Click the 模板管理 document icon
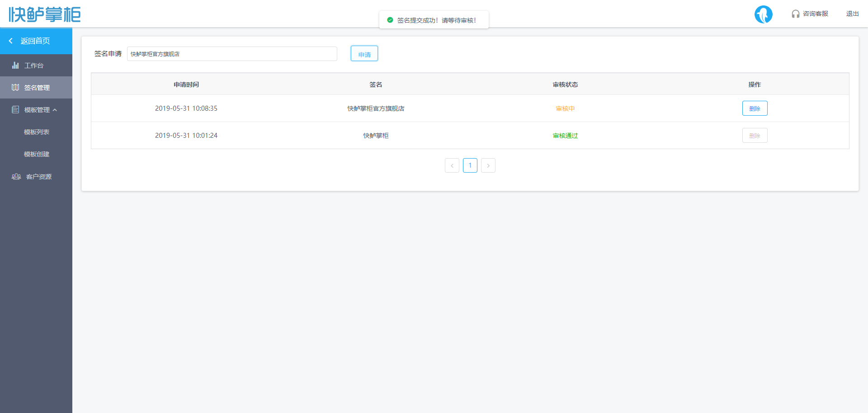 pos(15,110)
